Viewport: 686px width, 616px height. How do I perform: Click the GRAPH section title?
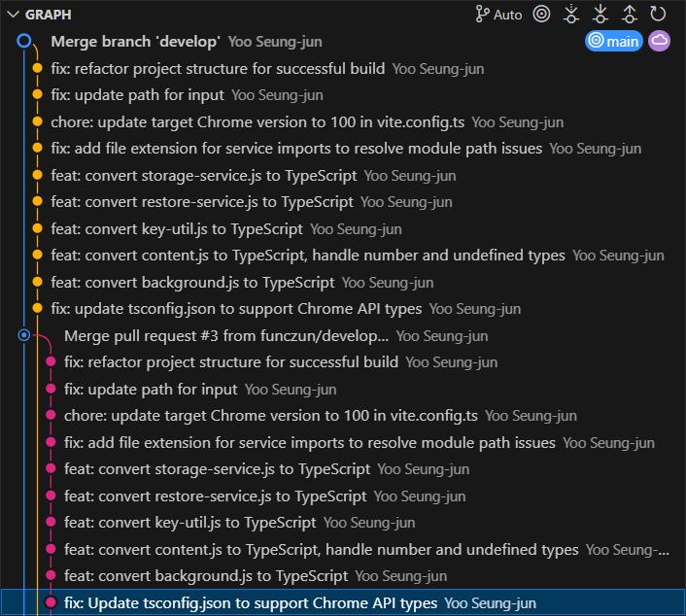tap(49, 15)
